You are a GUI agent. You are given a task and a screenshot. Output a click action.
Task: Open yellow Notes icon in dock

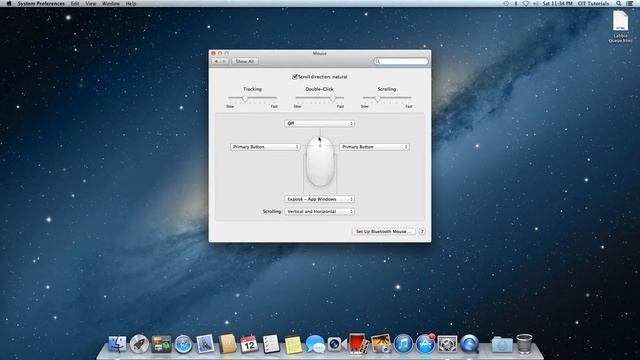(293, 344)
